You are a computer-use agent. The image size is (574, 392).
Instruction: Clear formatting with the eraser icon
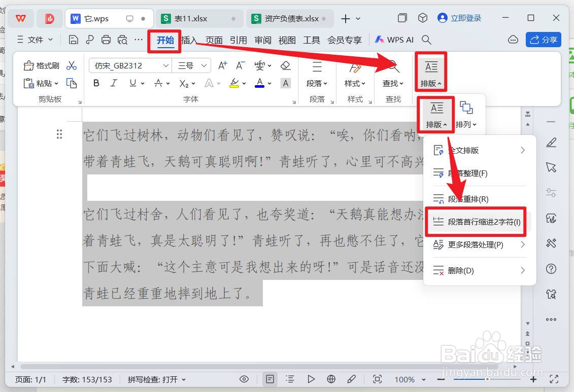pos(285,65)
